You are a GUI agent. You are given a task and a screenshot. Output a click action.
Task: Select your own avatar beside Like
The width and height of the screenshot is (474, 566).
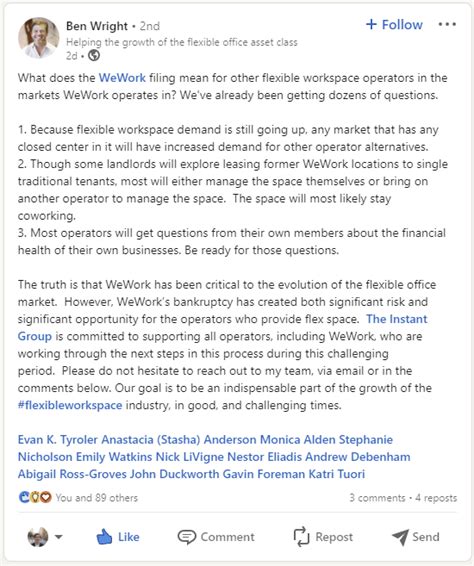click(x=38, y=537)
